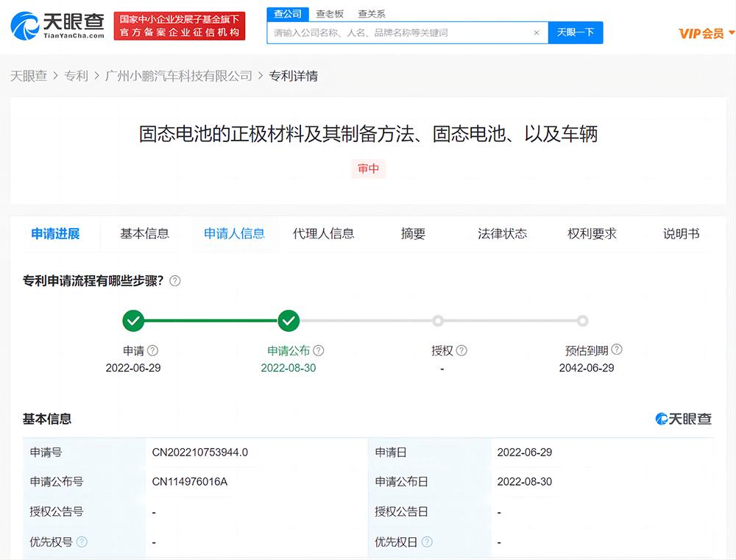736x560 pixels.
Task: Select the 查老板 search mode tab
Action: (x=330, y=14)
